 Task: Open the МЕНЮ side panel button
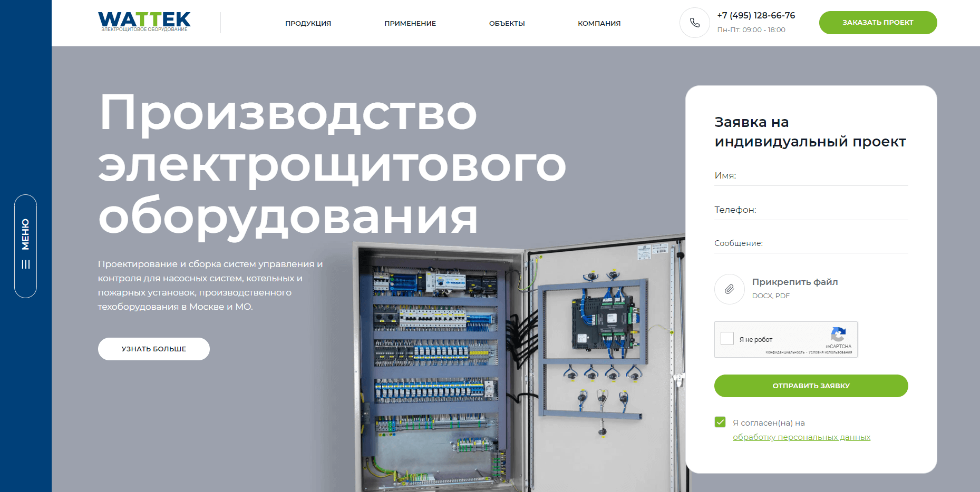click(x=25, y=246)
